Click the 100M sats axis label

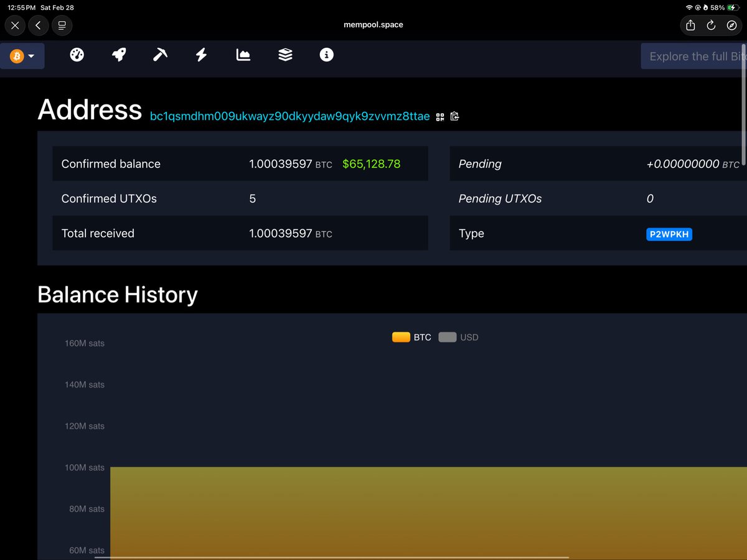85,467
